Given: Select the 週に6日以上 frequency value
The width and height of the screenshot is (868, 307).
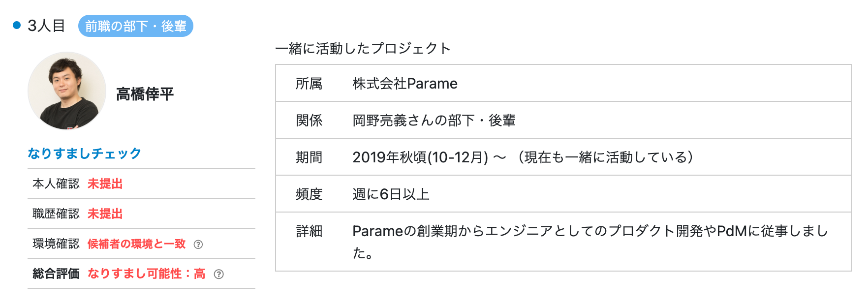Looking at the screenshot, I should [x=391, y=194].
